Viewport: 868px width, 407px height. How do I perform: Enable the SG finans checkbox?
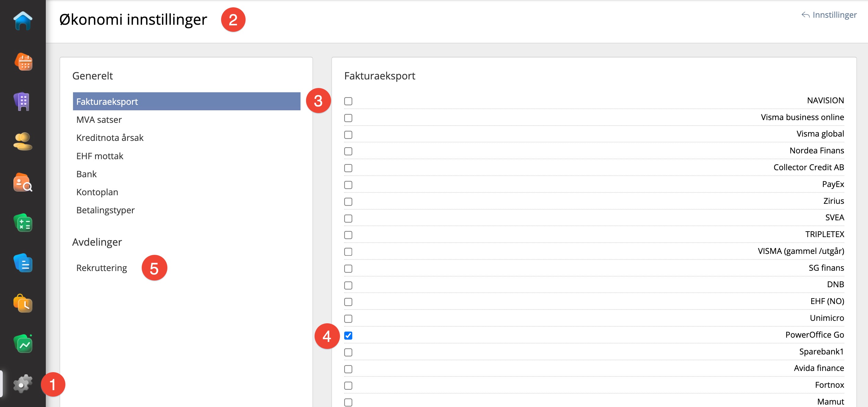[x=348, y=269]
